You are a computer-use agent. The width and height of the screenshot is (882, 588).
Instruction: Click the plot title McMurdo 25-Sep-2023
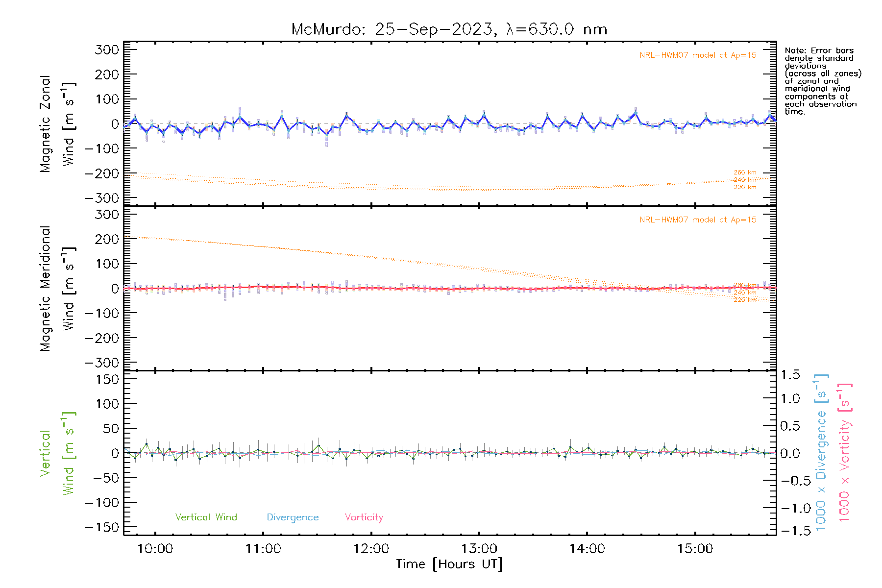[x=449, y=29]
